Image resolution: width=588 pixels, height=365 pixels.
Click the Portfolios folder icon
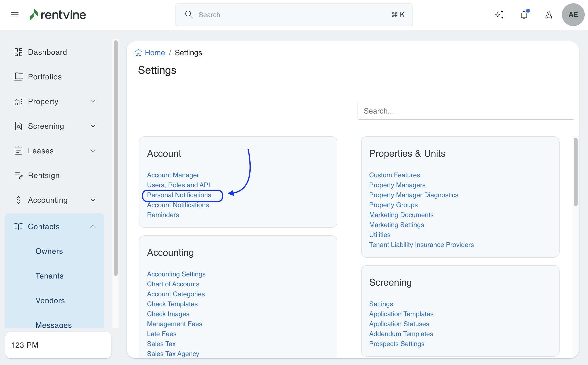[x=18, y=77]
